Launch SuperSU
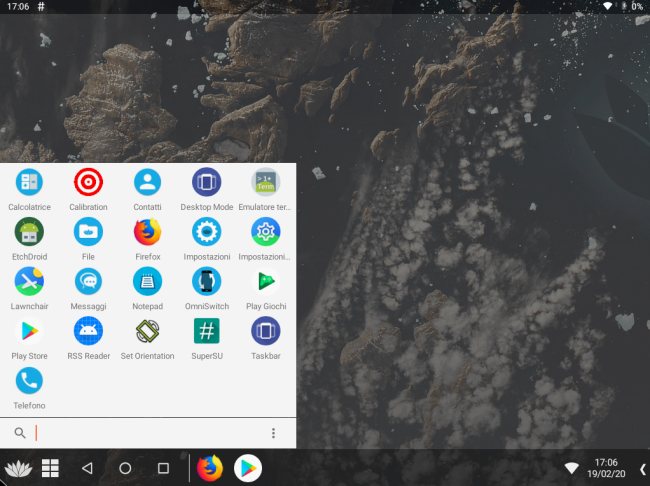 [x=206, y=331]
